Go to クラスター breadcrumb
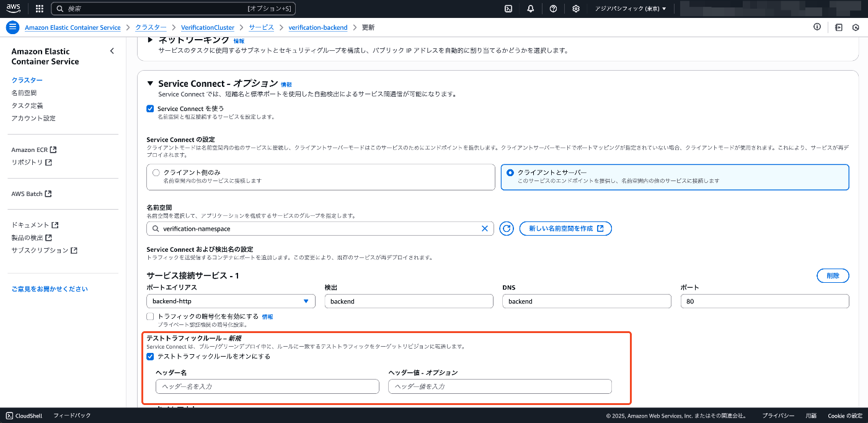The height and width of the screenshot is (423, 868). pos(151,28)
